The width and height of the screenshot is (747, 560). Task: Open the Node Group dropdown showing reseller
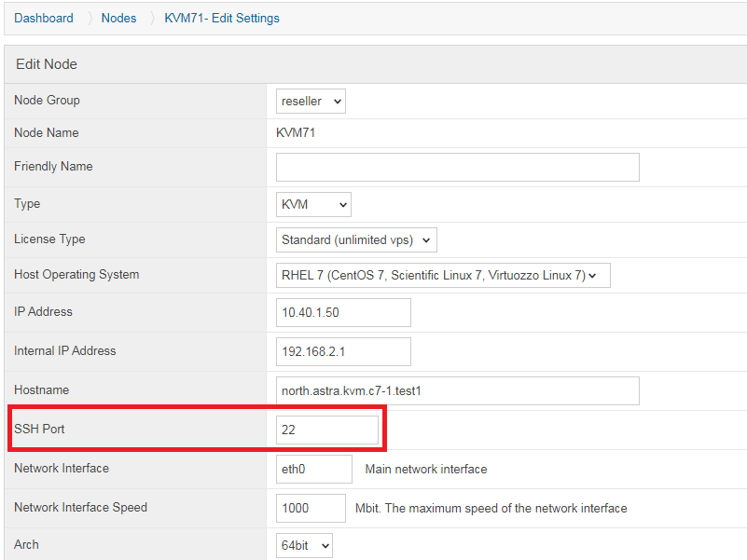pos(310,101)
